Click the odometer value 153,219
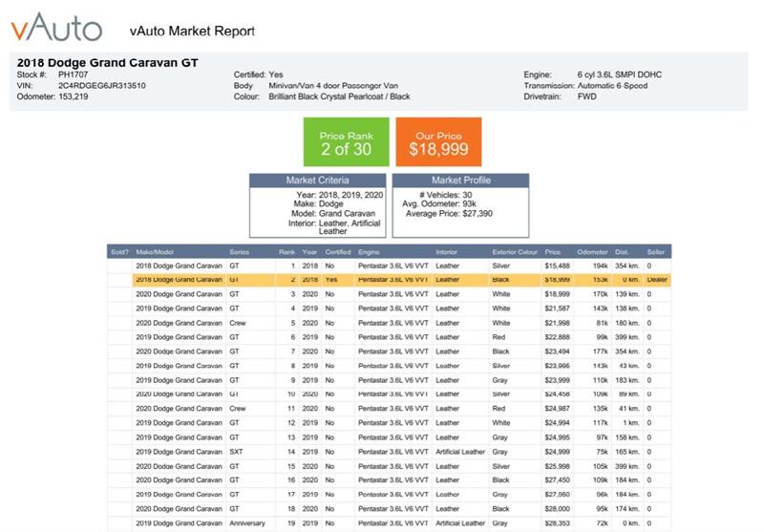The image size is (764, 532). pos(74,96)
